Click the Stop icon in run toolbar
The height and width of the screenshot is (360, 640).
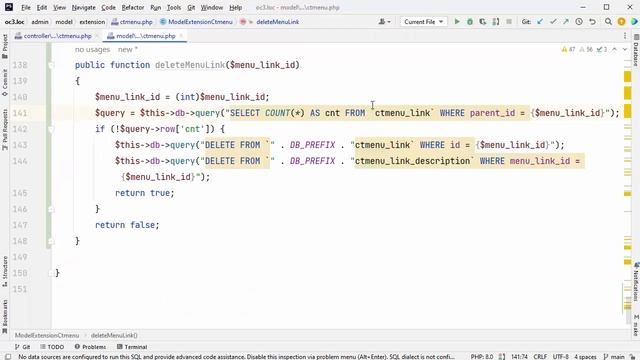click(x=509, y=22)
